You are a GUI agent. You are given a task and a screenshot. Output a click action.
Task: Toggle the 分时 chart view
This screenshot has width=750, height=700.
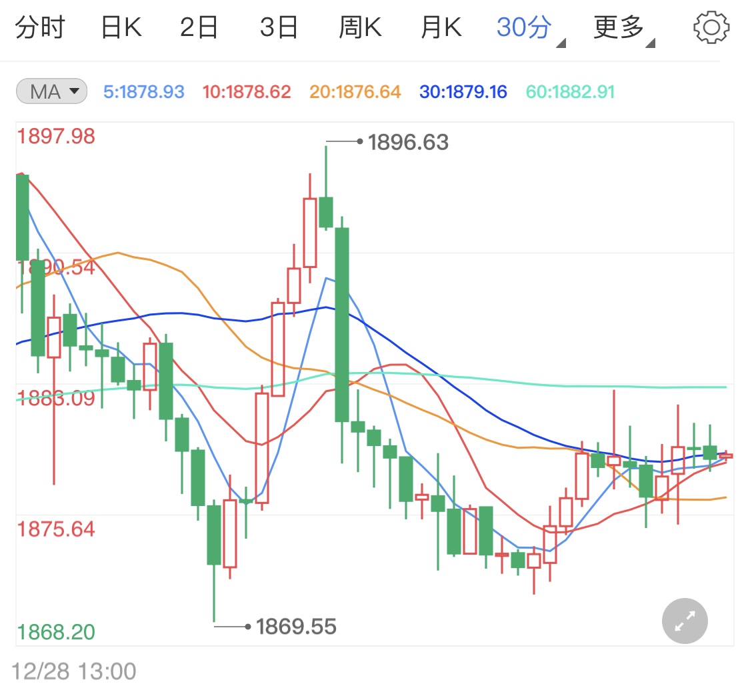41,27
